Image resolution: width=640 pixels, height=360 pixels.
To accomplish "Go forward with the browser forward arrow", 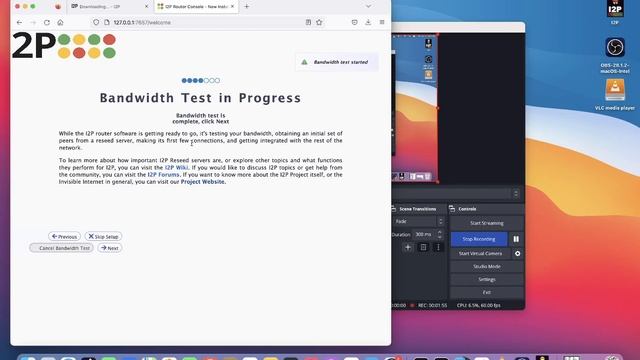I will [x=33, y=22].
